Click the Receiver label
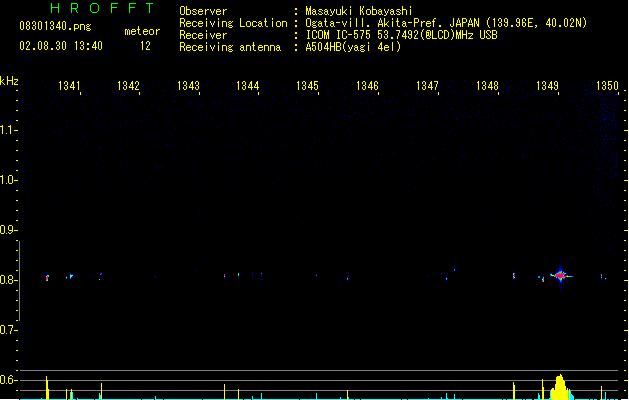 coord(203,35)
